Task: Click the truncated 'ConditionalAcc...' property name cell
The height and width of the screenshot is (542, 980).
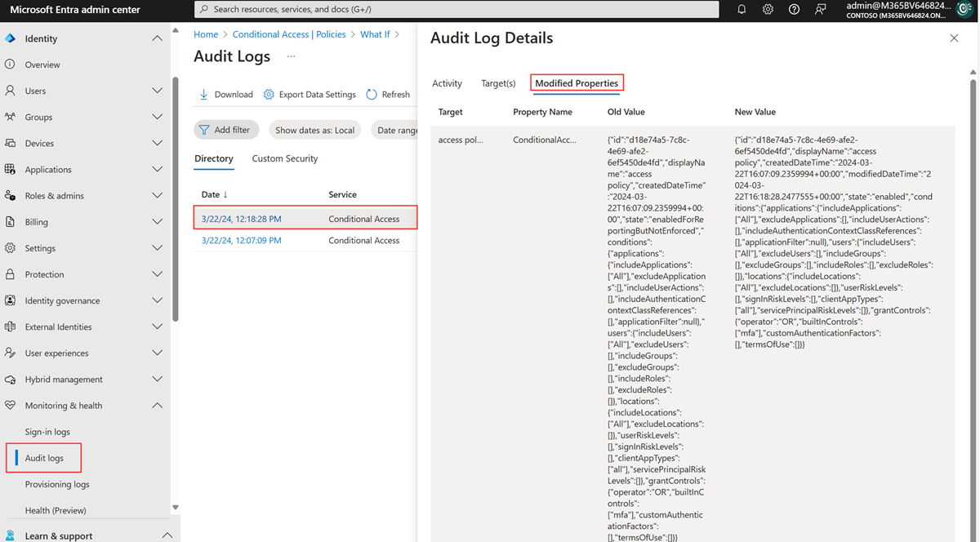Action: (x=545, y=140)
